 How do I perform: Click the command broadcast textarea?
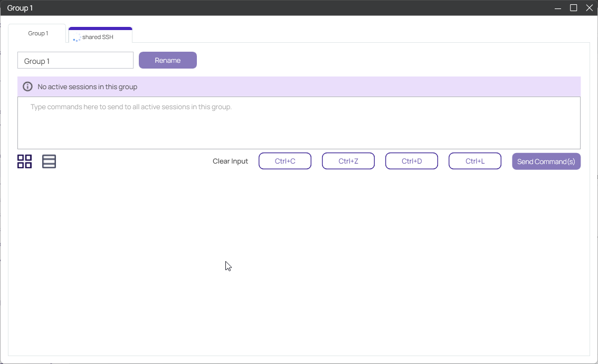tap(299, 122)
